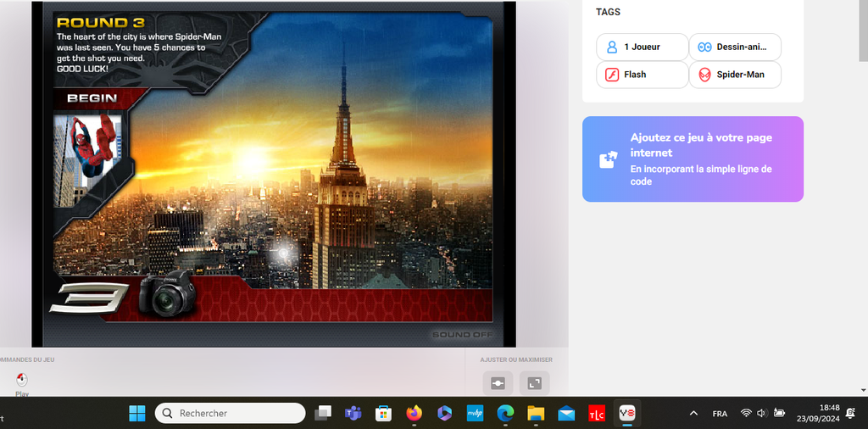Click the puzzle piece embed icon
Image resolution: width=868 pixels, height=429 pixels.
click(x=607, y=159)
